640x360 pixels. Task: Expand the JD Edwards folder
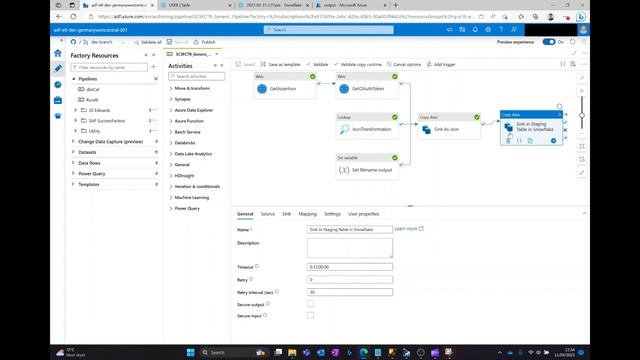tap(76, 110)
